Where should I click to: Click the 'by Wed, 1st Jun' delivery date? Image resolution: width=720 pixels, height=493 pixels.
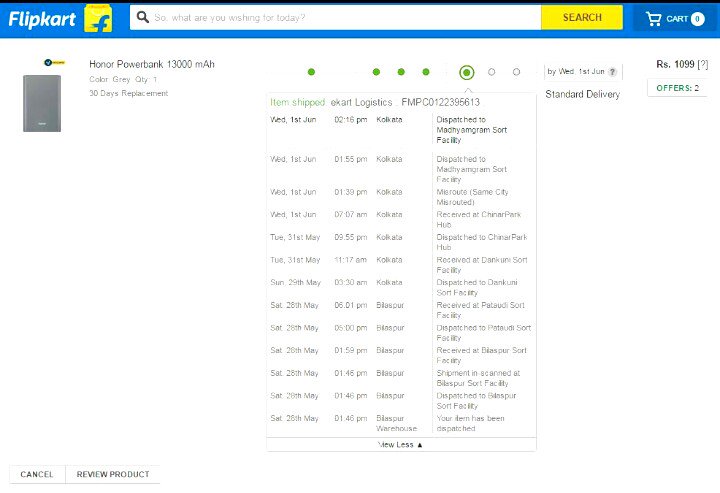pos(576,72)
